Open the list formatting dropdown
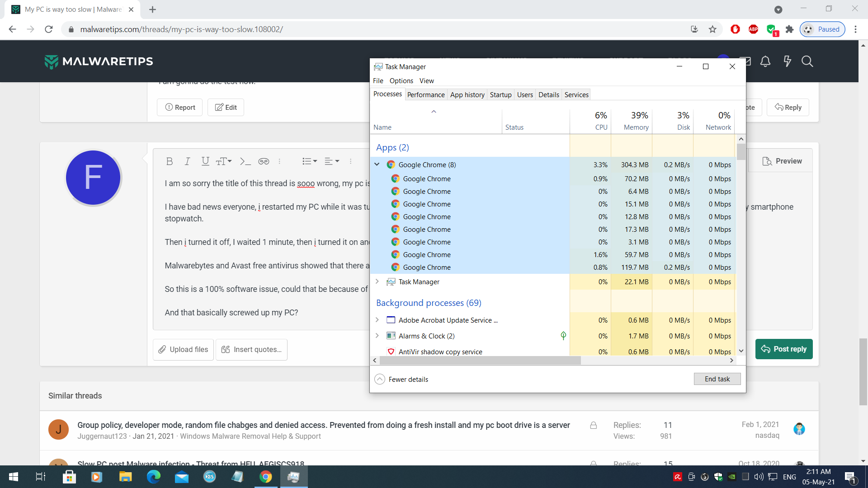Screen dimensions: 868x488 (310, 161)
